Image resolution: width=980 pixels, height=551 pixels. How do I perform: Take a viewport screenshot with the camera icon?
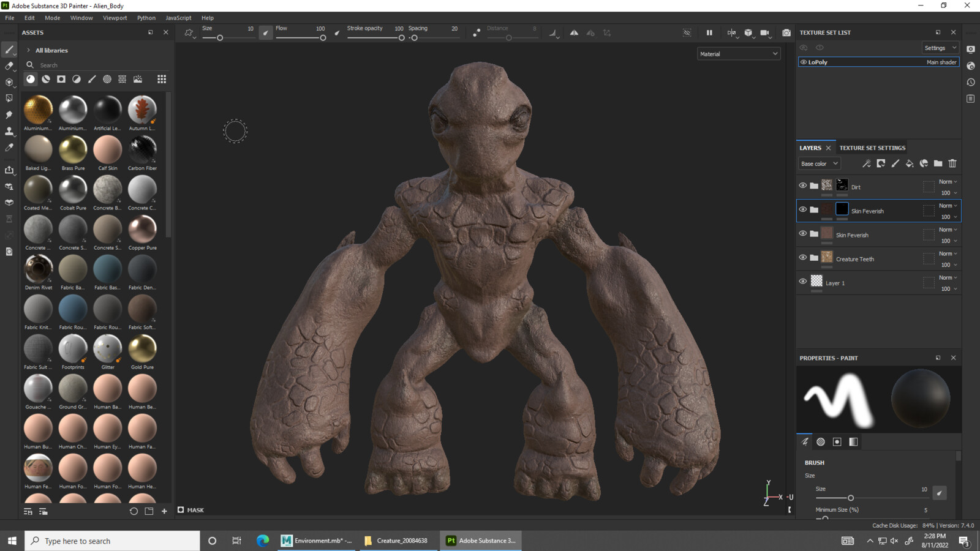pyautogui.click(x=786, y=32)
